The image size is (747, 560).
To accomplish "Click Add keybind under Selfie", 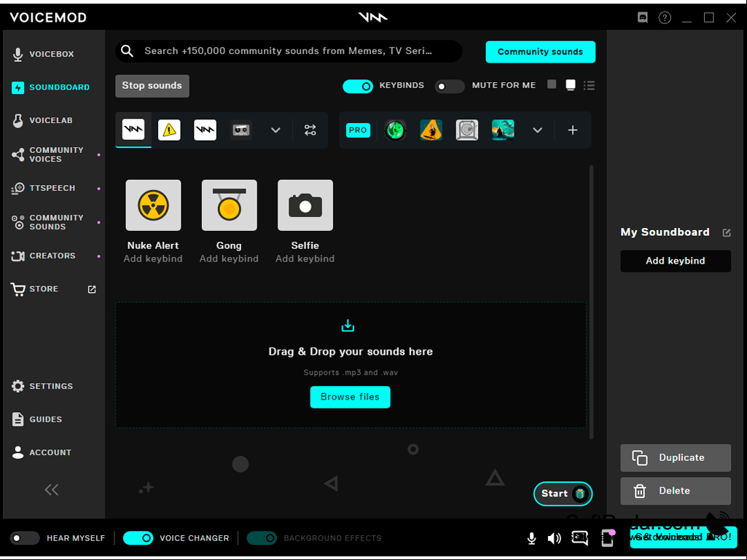I will [305, 259].
